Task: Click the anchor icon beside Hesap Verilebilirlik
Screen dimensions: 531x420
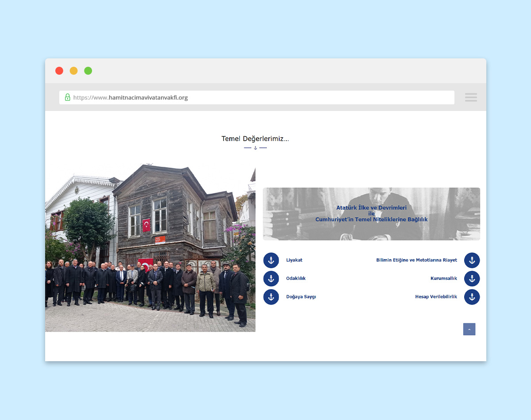Action: 472,297
